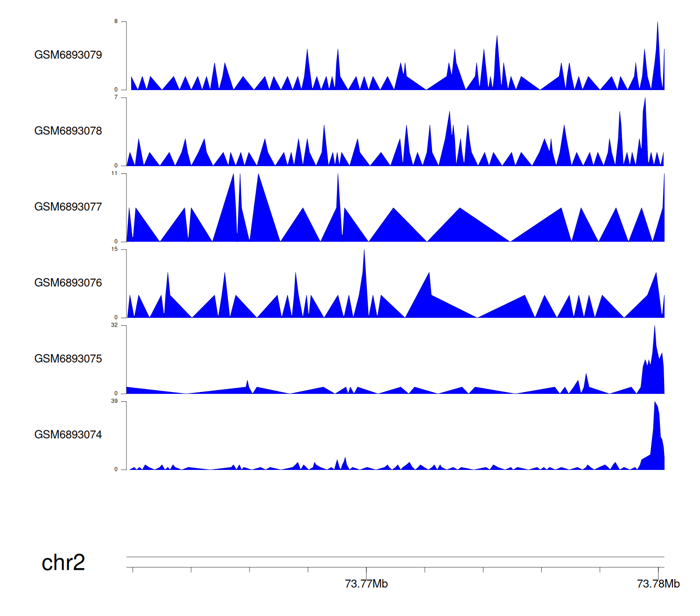Select the 73.78Mb axis position label

(x=658, y=584)
